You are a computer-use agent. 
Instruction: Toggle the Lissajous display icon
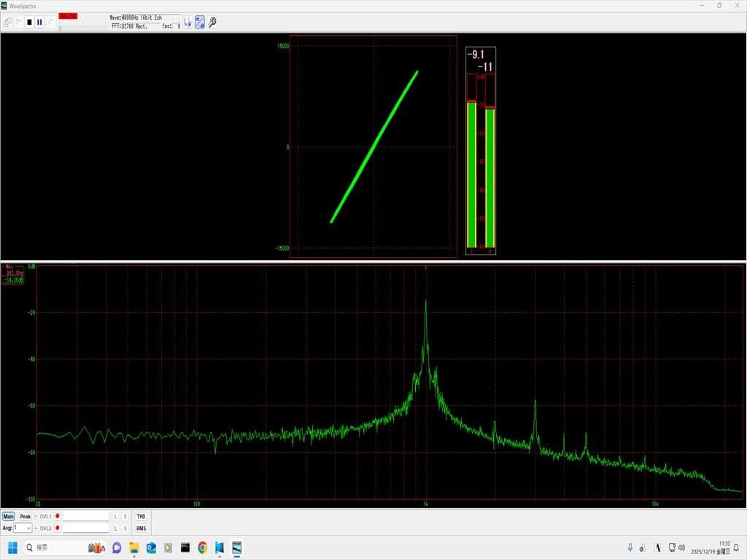[x=199, y=23]
